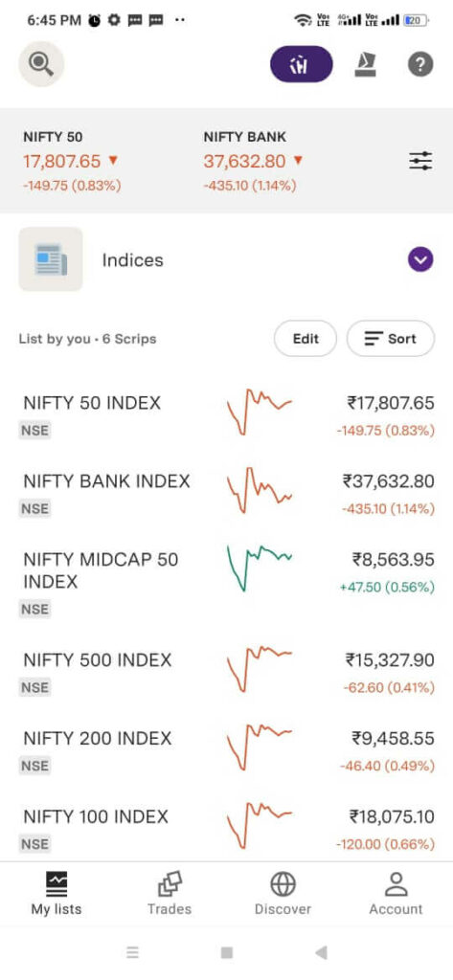The height and width of the screenshot is (980, 453).
Task: Open the search magnifier icon
Action: point(41,64)
